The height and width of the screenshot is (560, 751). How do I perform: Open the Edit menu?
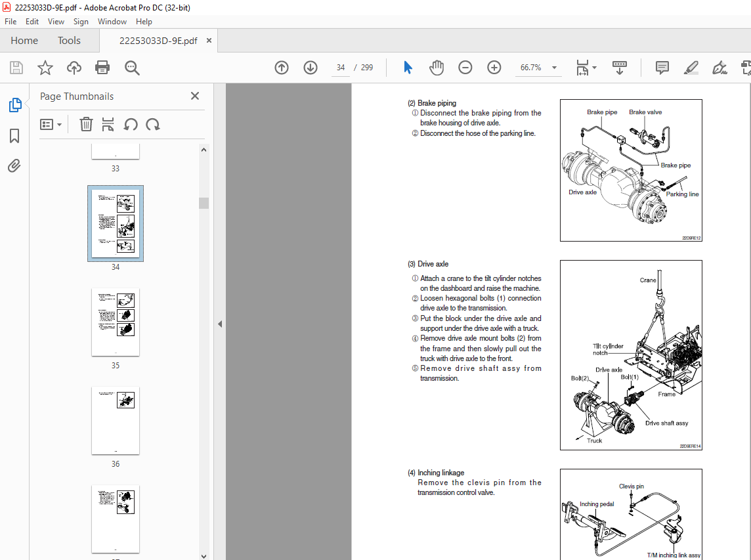[x=32, y=22]
